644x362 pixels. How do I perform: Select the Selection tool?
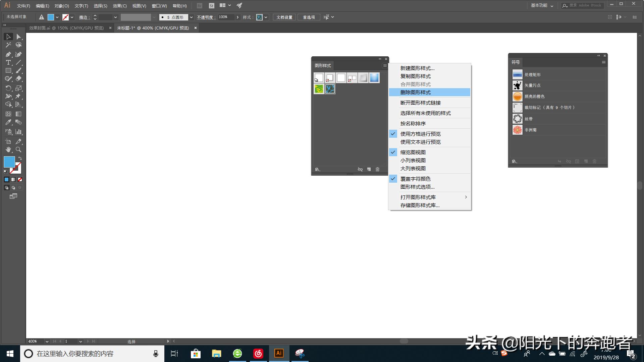[x=8, y=37]
